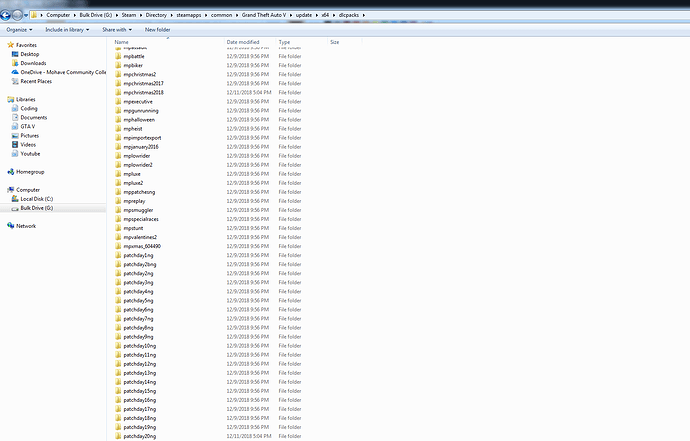Image resolution: width=690 pixels, height=441 pixels.
Task: Sort by the Type column header
Action: click(x=284, y=42)
